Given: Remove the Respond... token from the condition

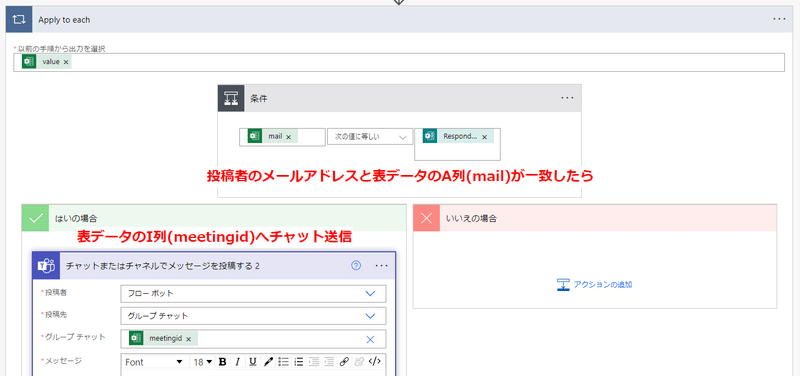Looking at the screenshot, I should (x=484, y=137).
